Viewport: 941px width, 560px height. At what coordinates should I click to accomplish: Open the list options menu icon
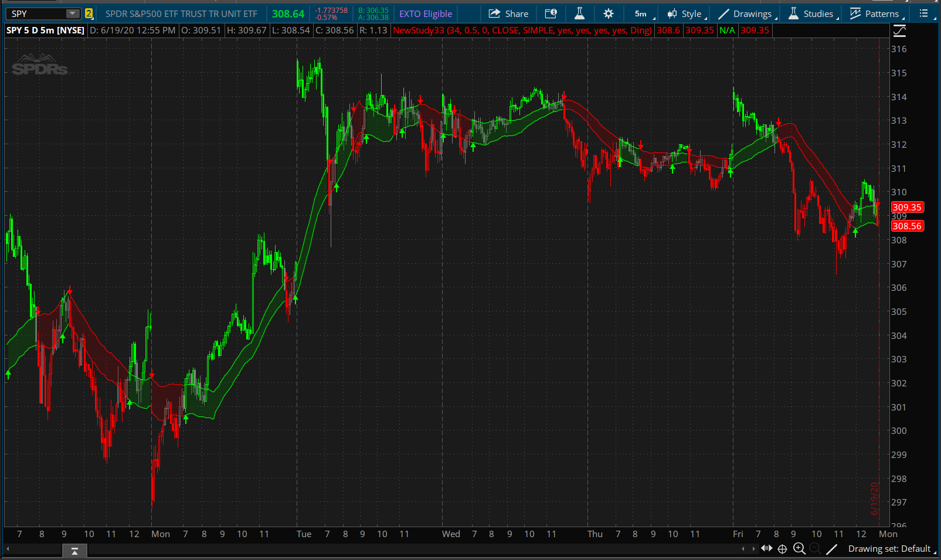click(924, 13)
